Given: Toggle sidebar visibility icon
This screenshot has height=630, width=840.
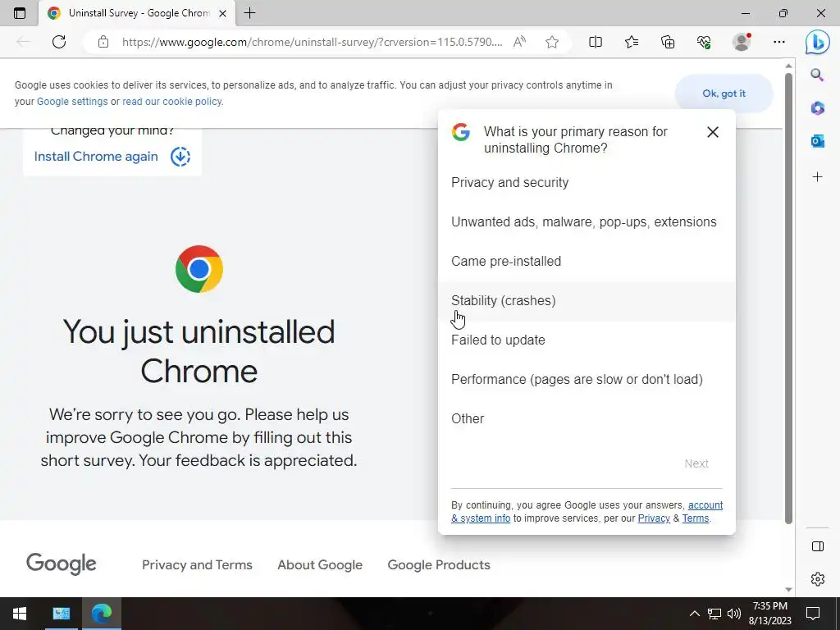Looking at the screenshot, I should 818,546.
